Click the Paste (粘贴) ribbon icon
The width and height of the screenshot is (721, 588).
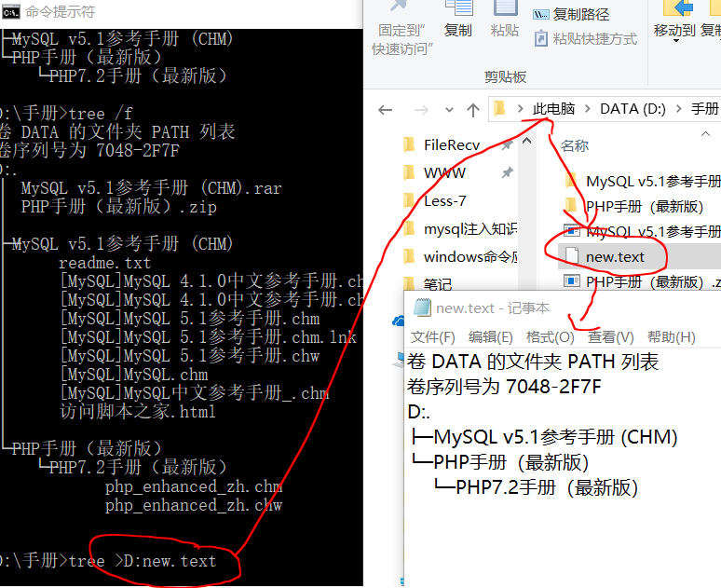505,7
